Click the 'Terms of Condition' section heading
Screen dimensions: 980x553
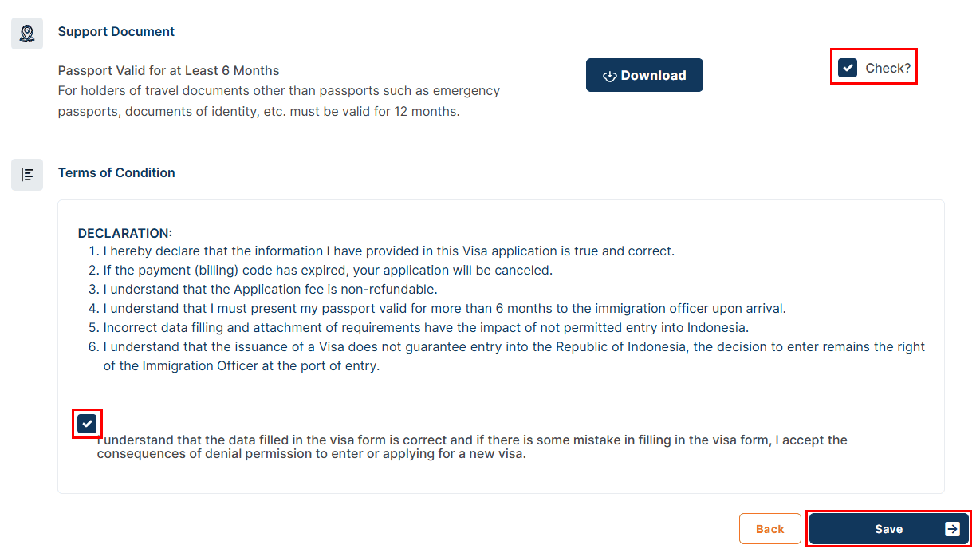tap(116, 172)
